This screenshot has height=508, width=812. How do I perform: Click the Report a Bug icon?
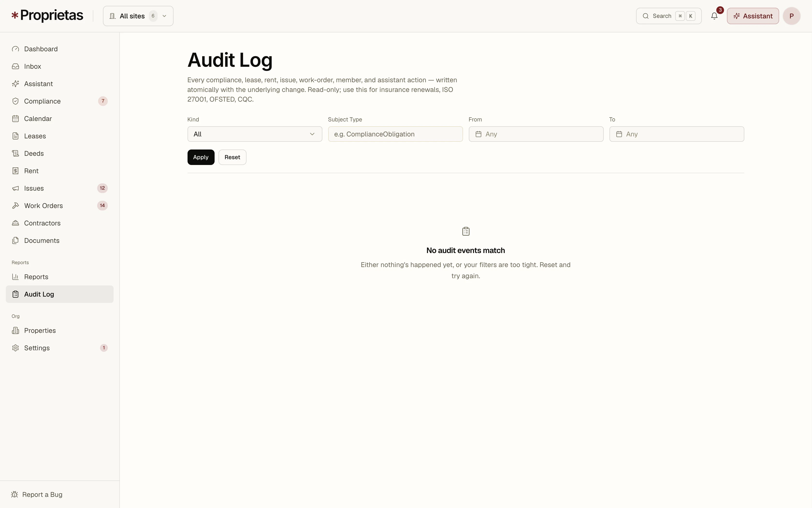pos(14,494)
